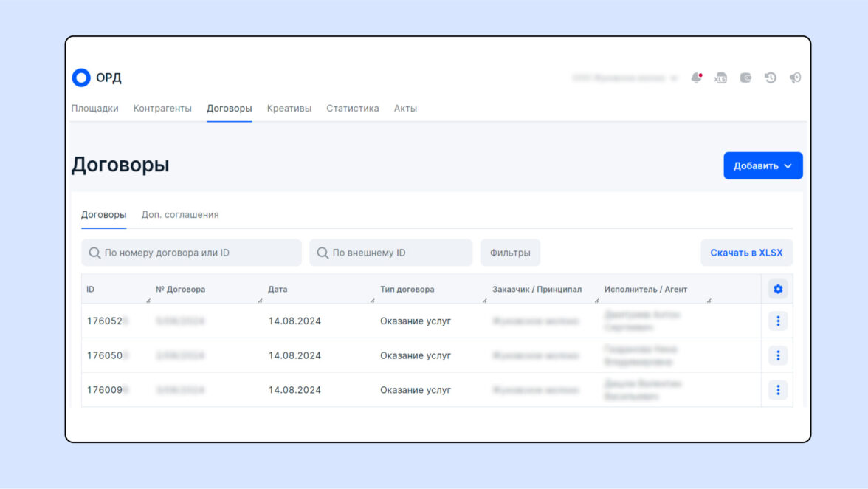Open the wallet icon in header
Screen dimensions: 868x489
tap(745, 78)
